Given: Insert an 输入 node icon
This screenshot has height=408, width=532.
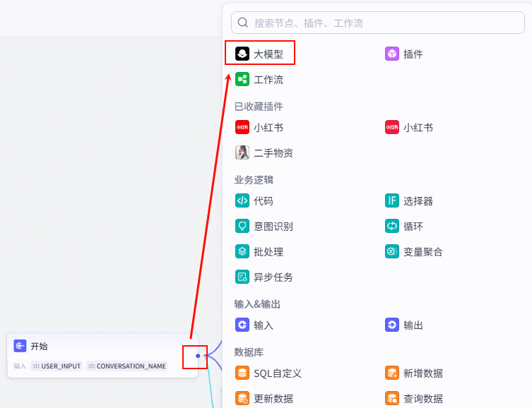Looking at the screenshot, I should (242, 325).
